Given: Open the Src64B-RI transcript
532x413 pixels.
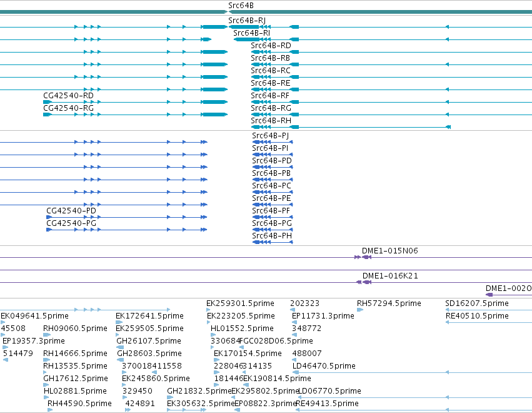Looking at the screenshot, I should [252, 33].
